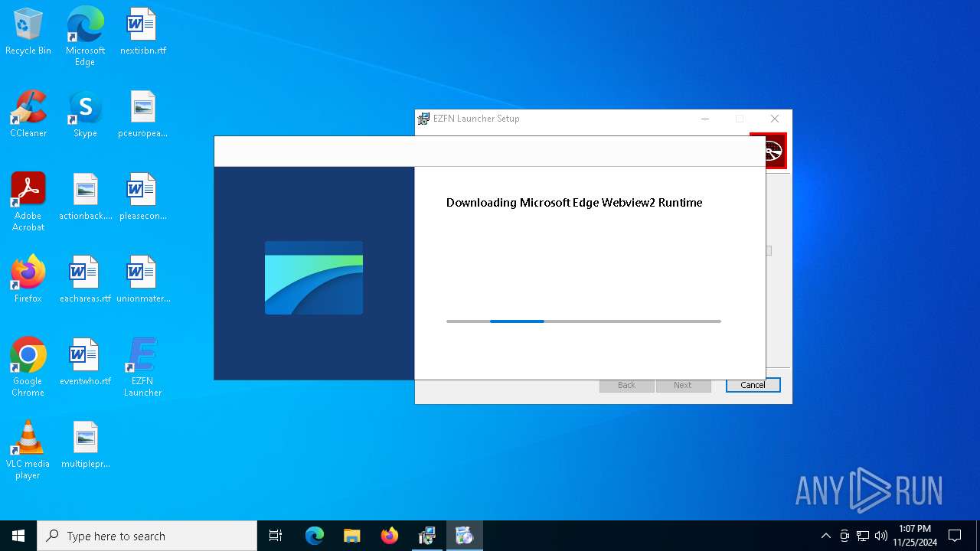The height and width of the screenshot is (551, 980).
Task: Open Microsoft Edge from the taskbar
Action: point(315,536)
